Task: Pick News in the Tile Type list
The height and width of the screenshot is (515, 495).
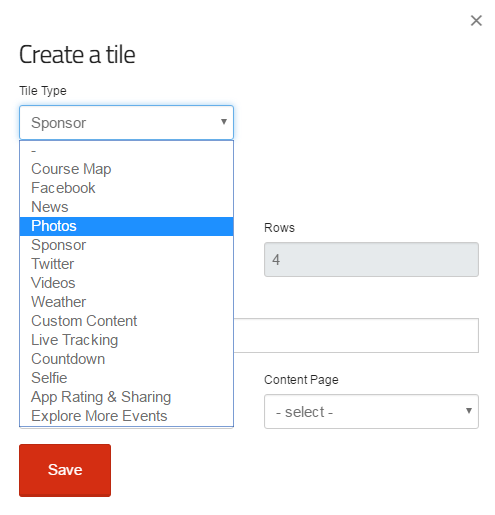Action: (x=126, y=207)
